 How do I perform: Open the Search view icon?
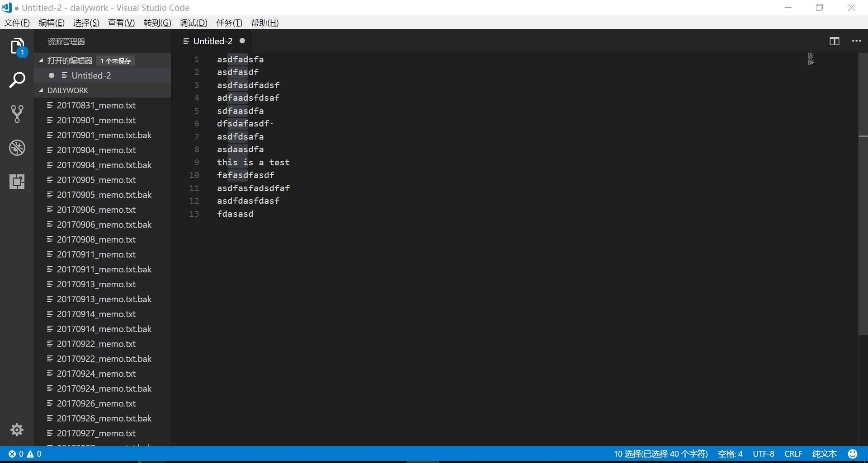tap(17, 80)
